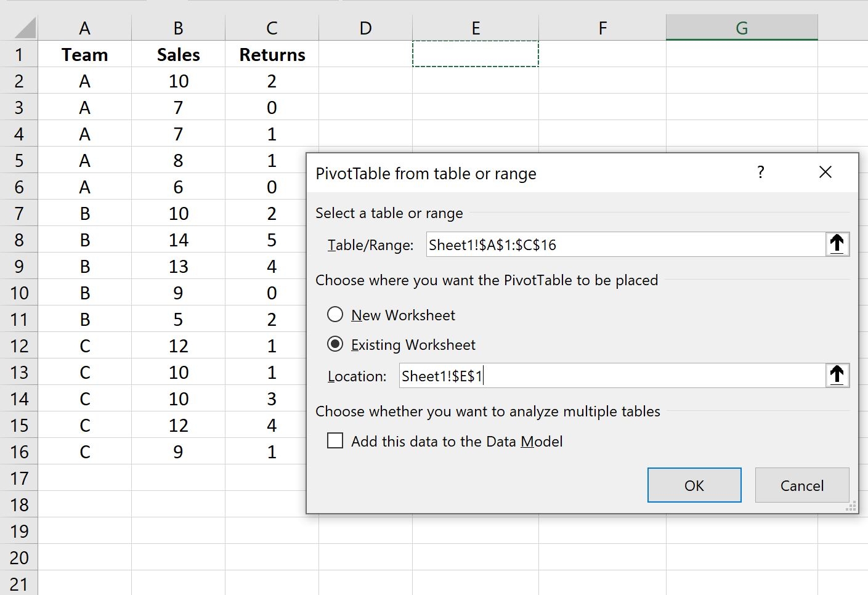Click the collapse dialog icon beside Location
This screenshot has height=595, width=868.
pyautogui.click(x=838, y=375)
